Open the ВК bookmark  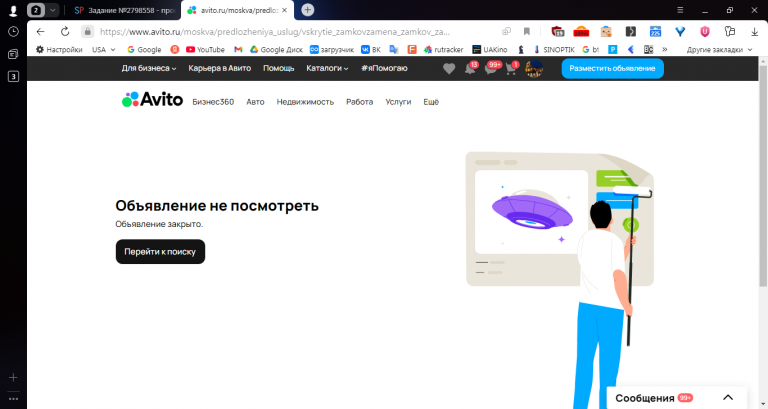tap(371, 49)
